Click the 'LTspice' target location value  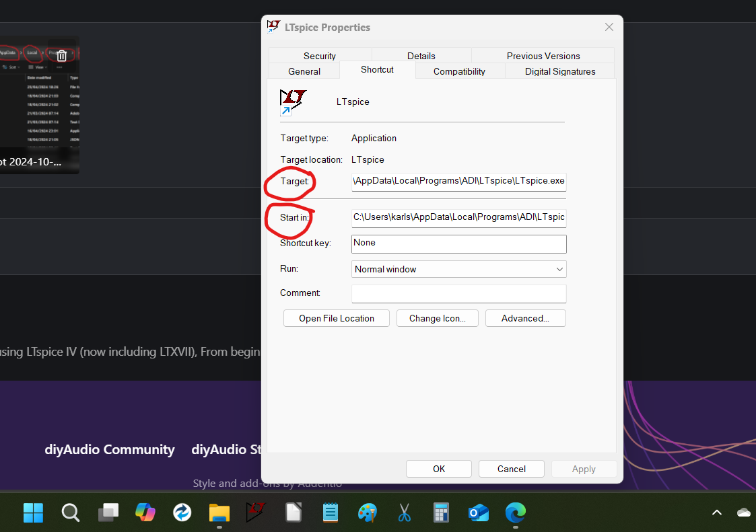click(x=368, y=159)
